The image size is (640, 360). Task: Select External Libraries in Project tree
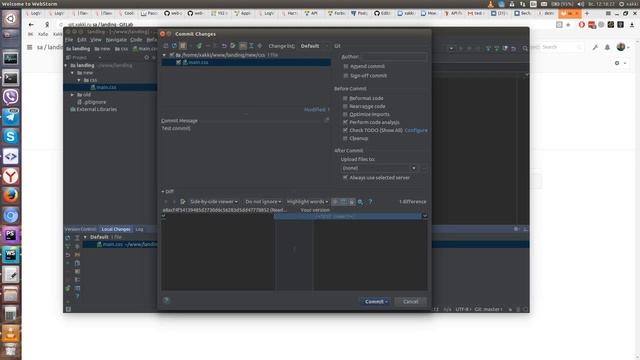(96, 109)
